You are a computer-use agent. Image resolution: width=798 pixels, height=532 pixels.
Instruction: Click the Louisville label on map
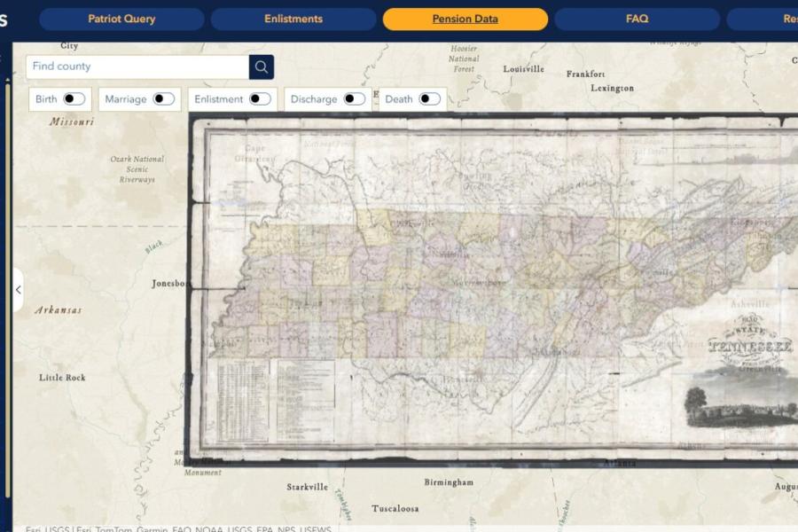524,69
